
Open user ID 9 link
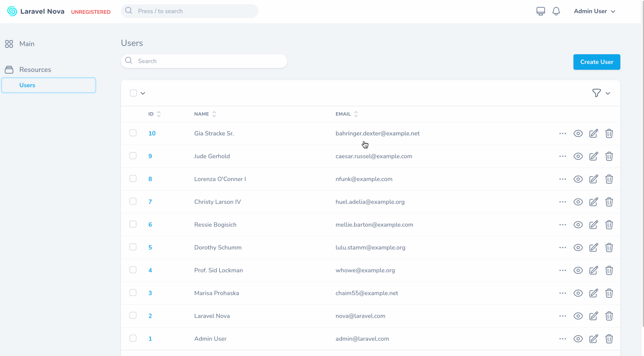pyautogui.click(x=150, y=156)
